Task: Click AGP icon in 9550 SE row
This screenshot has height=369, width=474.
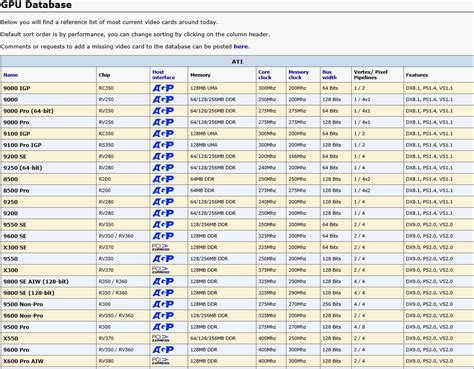Action: pos(163,225)
